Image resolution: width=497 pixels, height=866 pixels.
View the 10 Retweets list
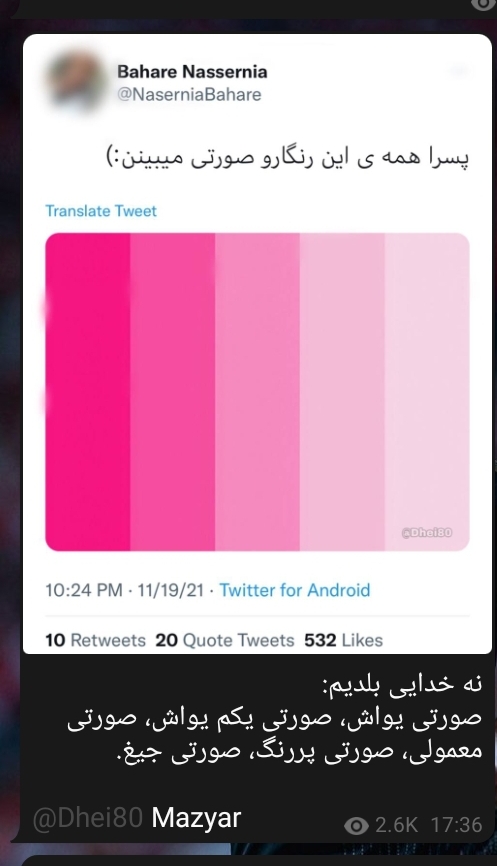(96, 640)
